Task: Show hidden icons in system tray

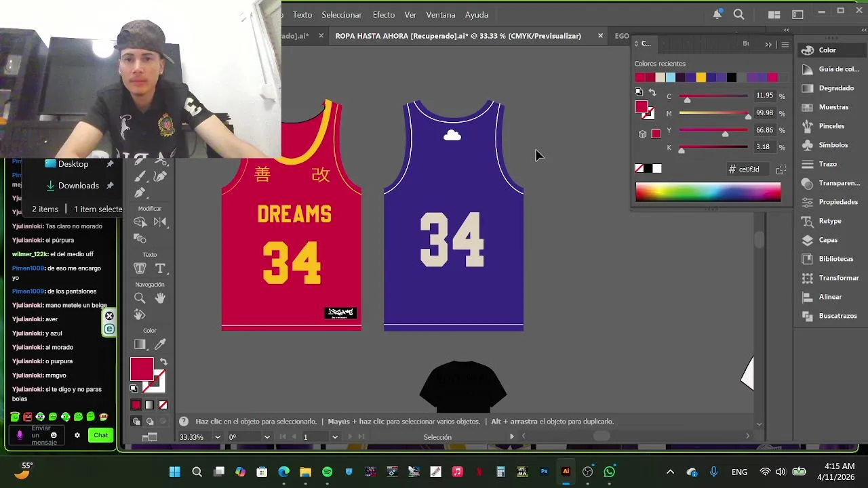Action: [x=670, y=472]
